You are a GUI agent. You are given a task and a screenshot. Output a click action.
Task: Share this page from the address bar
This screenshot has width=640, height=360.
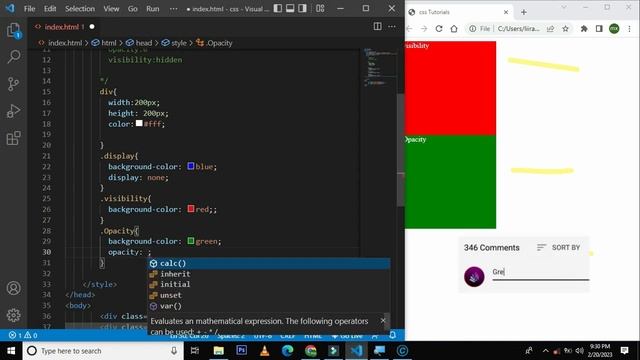551,29
